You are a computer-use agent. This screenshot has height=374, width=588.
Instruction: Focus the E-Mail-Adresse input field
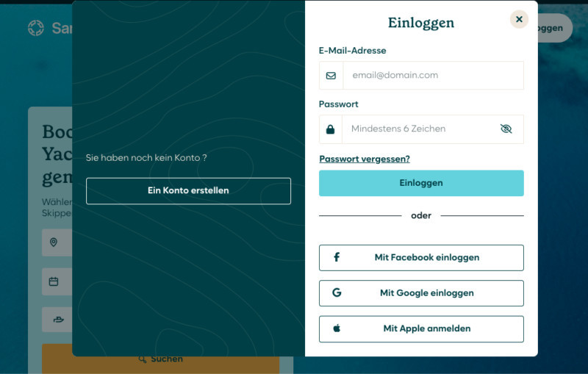(433, 75)
